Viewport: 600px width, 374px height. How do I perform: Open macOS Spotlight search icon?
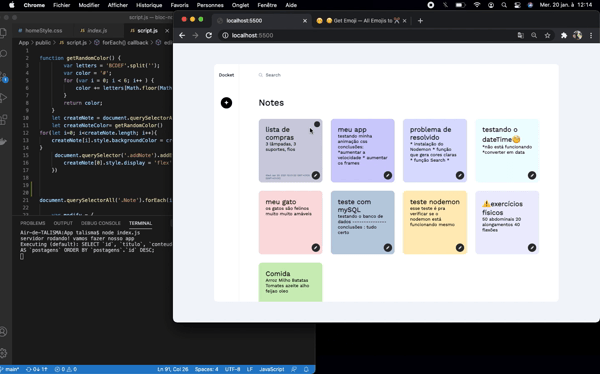pos(504,5)
